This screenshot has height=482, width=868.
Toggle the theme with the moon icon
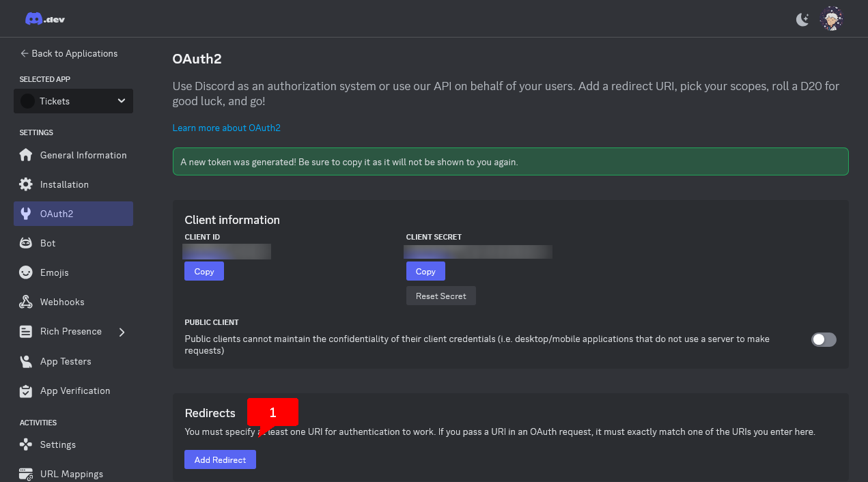click(x=802, y=18)
